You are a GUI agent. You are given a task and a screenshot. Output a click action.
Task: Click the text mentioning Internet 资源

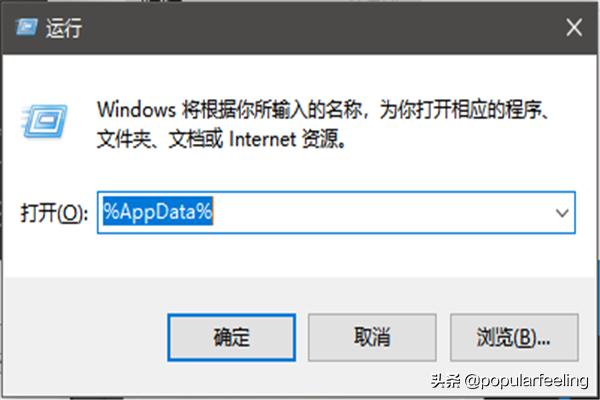(x=287, y=139)
